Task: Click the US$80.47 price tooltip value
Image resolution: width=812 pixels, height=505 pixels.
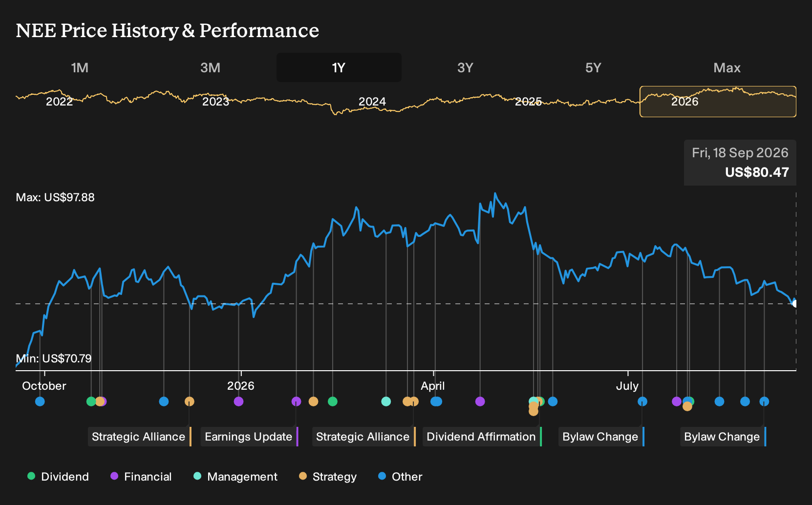Action: click(x=757, y=172)
